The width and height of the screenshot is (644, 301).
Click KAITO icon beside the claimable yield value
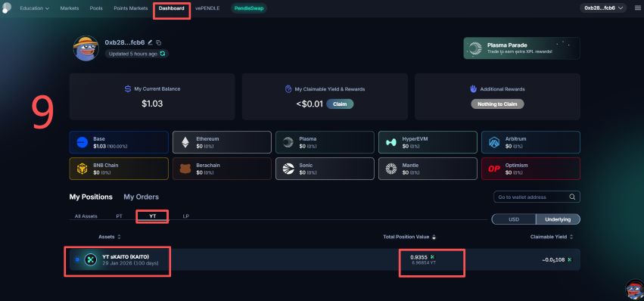570,259
